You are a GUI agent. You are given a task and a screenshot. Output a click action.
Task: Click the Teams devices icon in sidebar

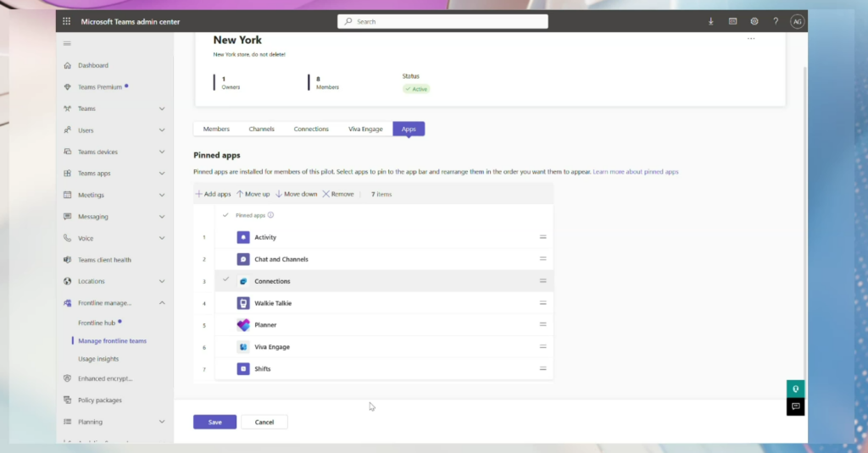point(68,152)
